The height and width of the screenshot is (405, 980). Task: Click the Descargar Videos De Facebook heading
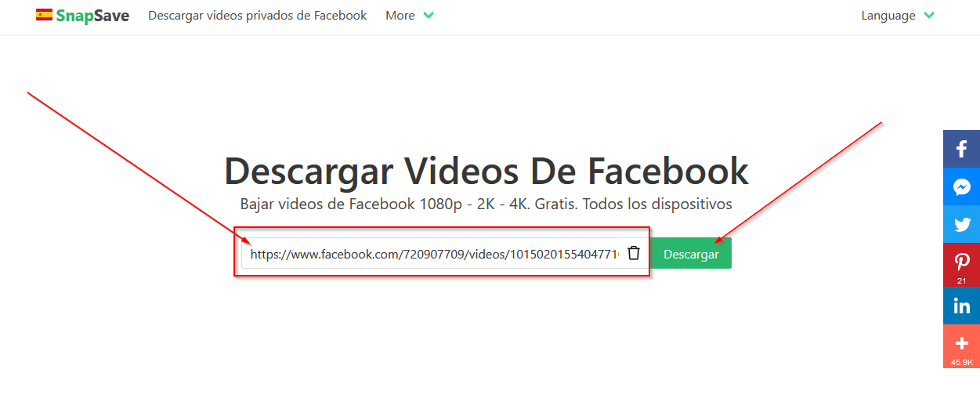pyautogui.click(x=486, y=170)
